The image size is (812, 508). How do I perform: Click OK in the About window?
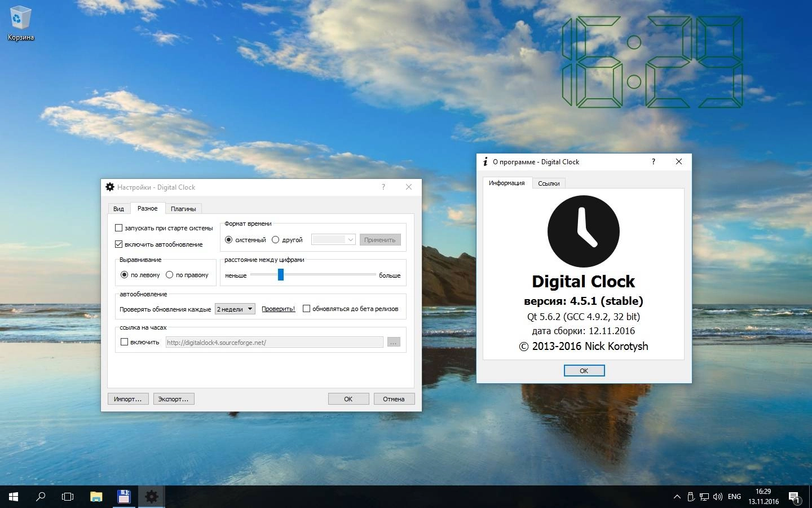(x=584, y=371)
